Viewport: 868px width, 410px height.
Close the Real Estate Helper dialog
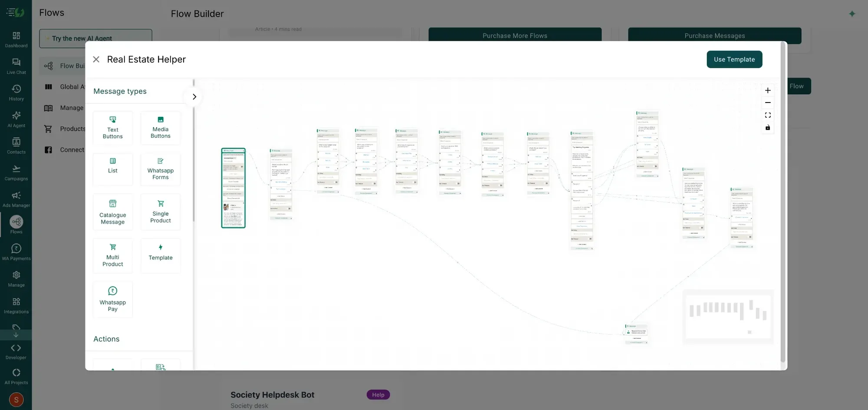click(96, 60)
